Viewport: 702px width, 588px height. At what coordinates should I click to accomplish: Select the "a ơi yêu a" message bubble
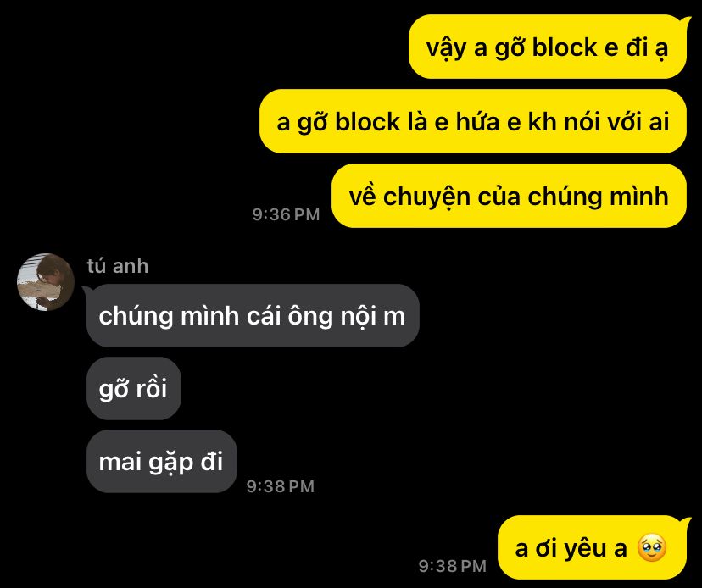coord(592,547)
